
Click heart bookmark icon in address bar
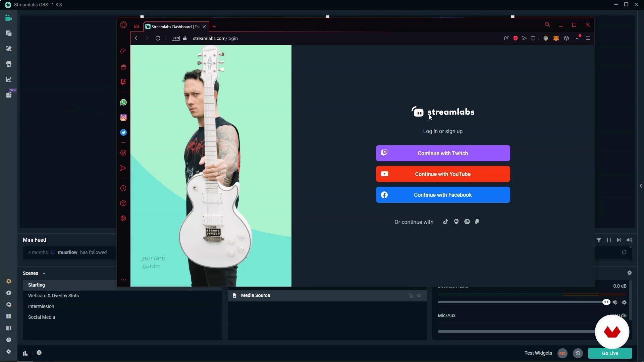point(533,38)
